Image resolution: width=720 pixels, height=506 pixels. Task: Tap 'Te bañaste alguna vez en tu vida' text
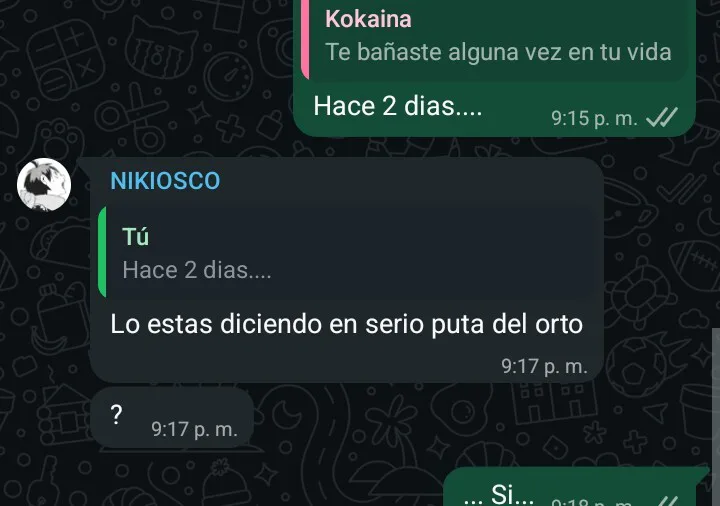click(x=498, y=52)
